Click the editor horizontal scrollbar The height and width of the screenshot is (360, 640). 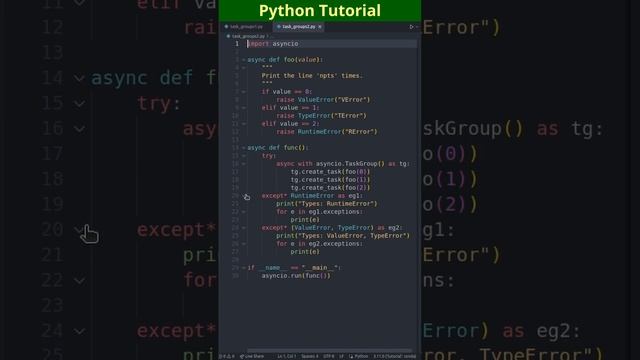tap(329, 350)
